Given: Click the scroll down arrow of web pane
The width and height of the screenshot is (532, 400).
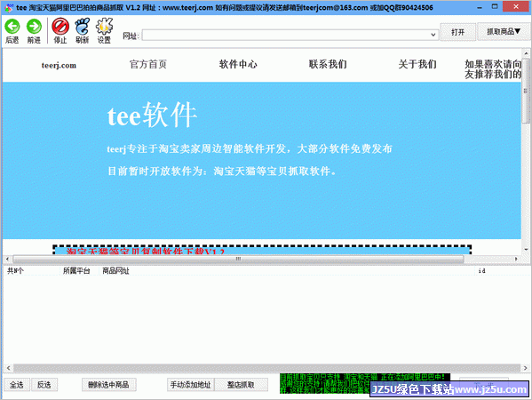Looking at the screenshot, I should 526,250.
